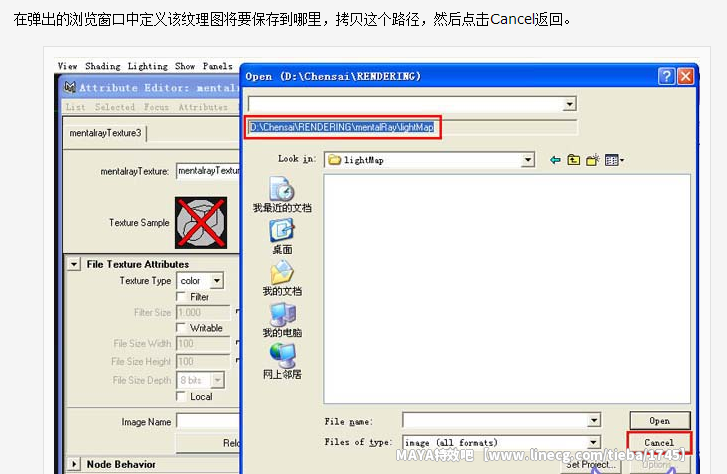This screenshot has height=474, width=727.
Task: Expand the Look in lightMap dropdown
Action: tap(527, 160)
